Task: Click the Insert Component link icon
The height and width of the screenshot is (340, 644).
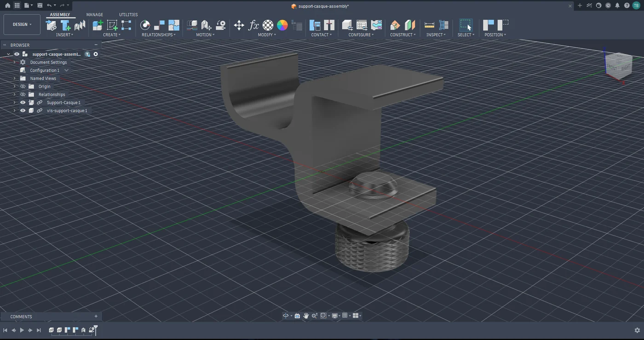Action: point(52,25)
